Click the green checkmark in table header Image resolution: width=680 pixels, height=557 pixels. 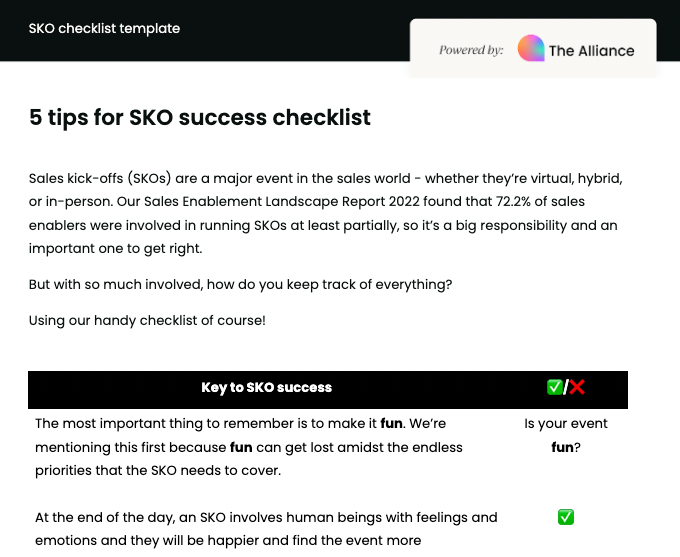[554, 387]
